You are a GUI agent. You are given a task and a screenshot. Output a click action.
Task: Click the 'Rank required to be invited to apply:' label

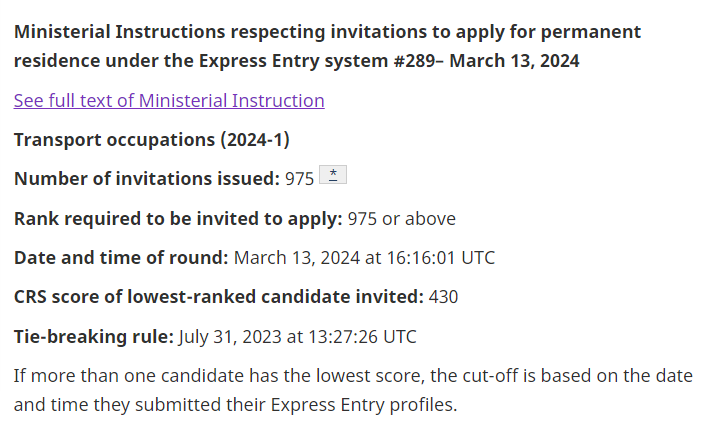[178, 219]
